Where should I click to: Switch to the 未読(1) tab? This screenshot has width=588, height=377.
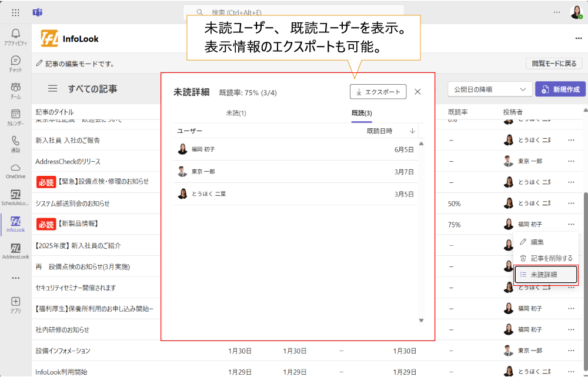tap(236, 113)
